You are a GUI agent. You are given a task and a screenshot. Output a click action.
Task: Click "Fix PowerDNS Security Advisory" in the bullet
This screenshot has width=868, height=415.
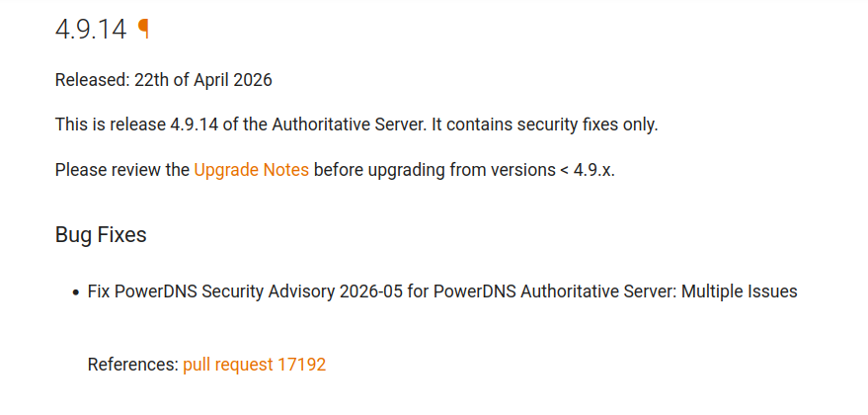[x=210, y=292]
